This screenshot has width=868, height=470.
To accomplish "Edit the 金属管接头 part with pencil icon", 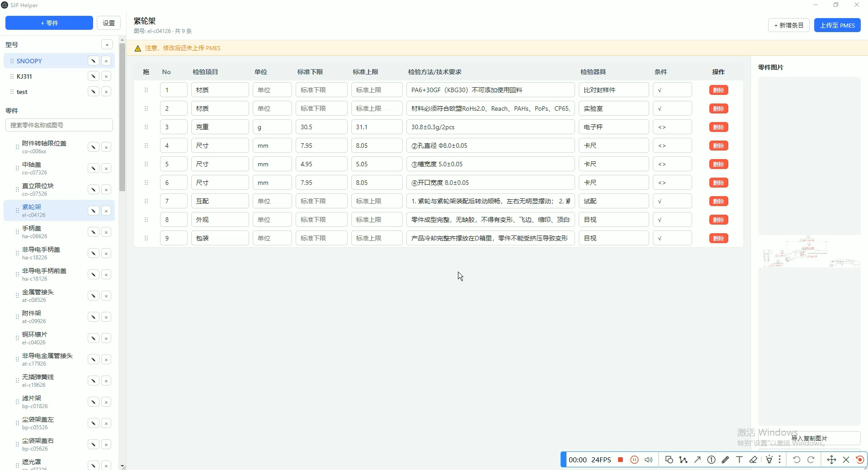I will tap(94, 296).
